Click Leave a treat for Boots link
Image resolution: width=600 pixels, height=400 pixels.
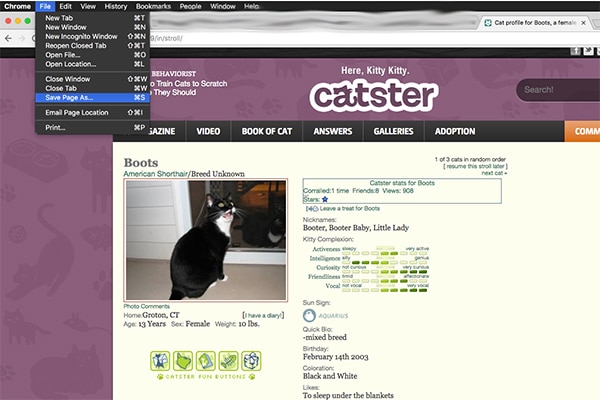[x=349, y=209]
